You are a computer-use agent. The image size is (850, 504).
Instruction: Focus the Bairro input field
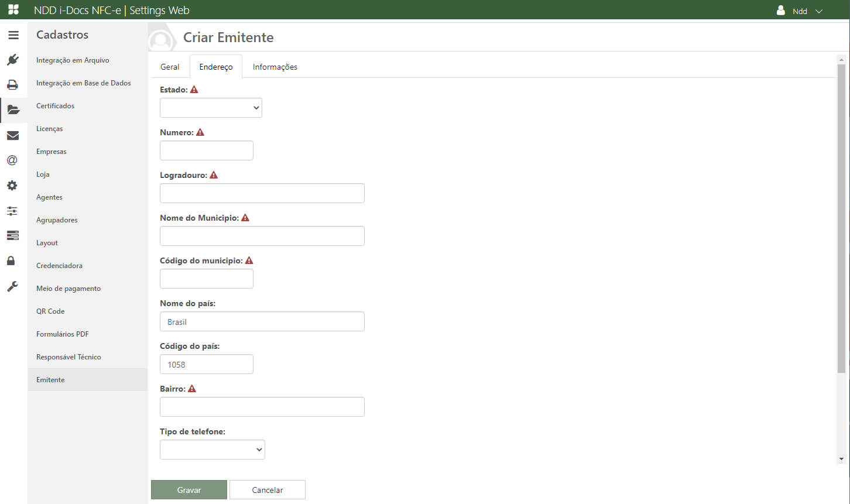262,407
